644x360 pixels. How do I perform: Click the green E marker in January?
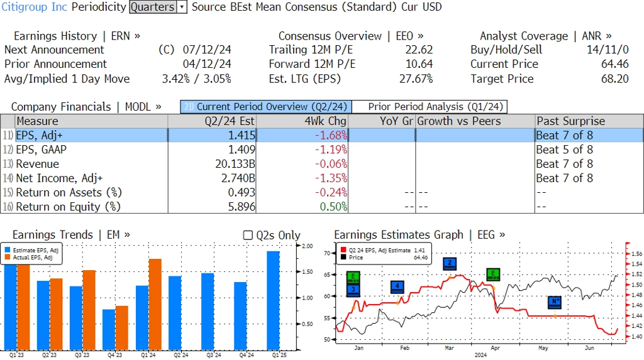coord(353,278)
